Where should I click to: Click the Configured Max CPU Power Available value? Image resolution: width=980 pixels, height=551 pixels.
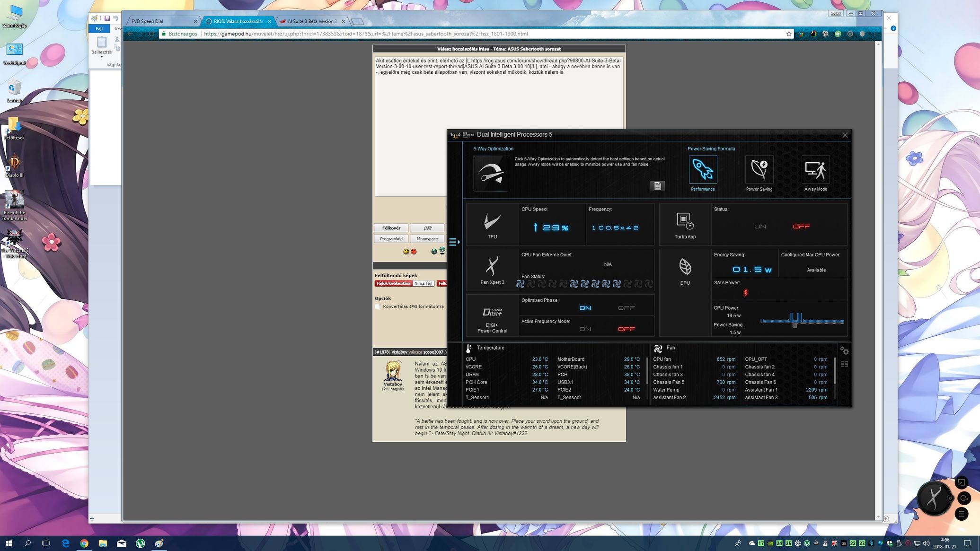[816, 270]
